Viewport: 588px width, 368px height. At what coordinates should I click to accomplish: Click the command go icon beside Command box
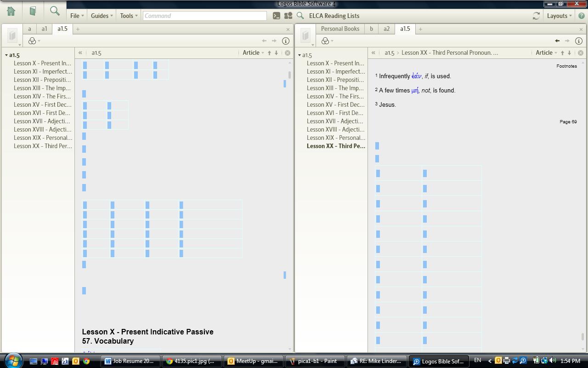tap(276, 16)
